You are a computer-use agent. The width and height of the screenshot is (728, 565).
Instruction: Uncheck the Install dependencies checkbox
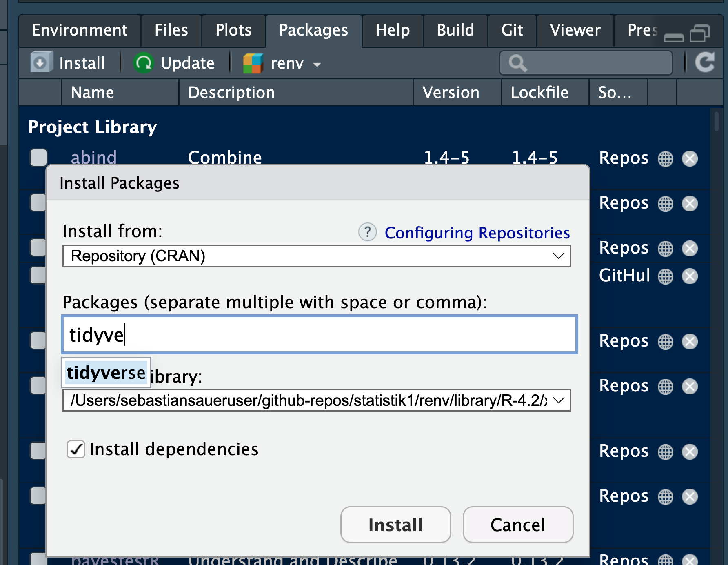tap(76, 449)
